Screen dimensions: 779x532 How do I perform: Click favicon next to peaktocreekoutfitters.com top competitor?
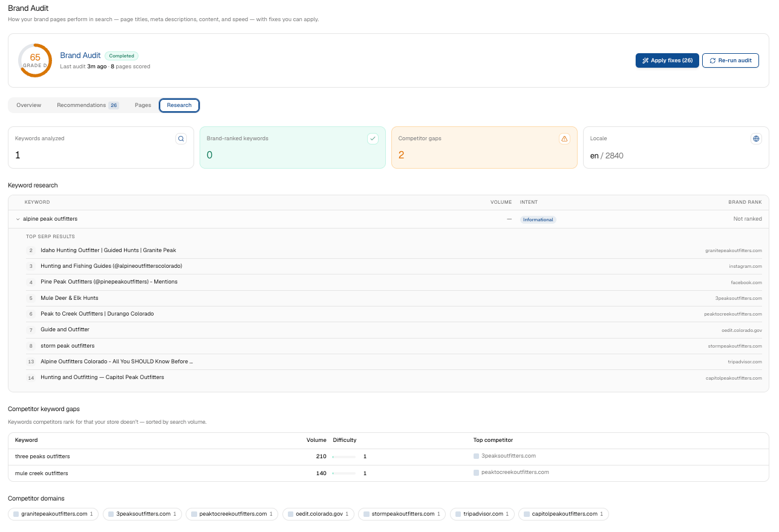[477, 472]
